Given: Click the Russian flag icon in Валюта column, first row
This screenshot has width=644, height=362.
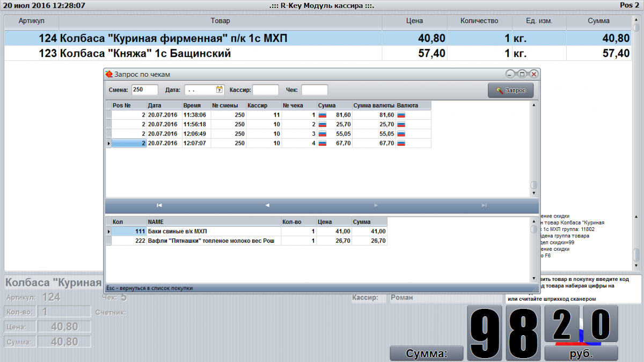Looking at the screenshot, I should pyautogui.click(x=401, y=115).
